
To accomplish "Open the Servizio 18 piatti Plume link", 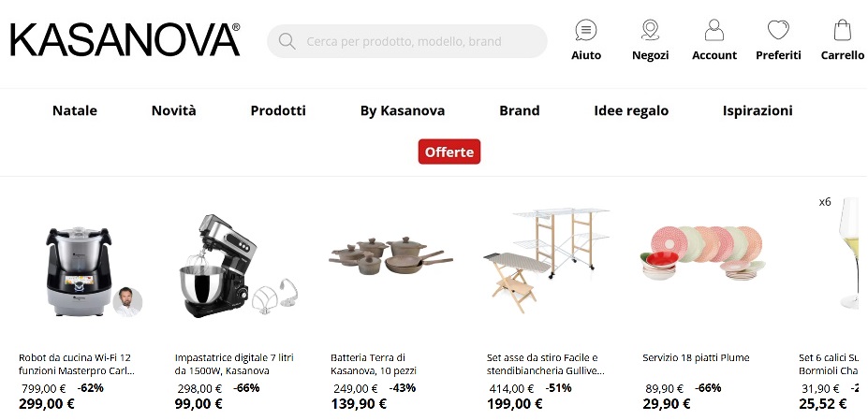I will 696,357.
